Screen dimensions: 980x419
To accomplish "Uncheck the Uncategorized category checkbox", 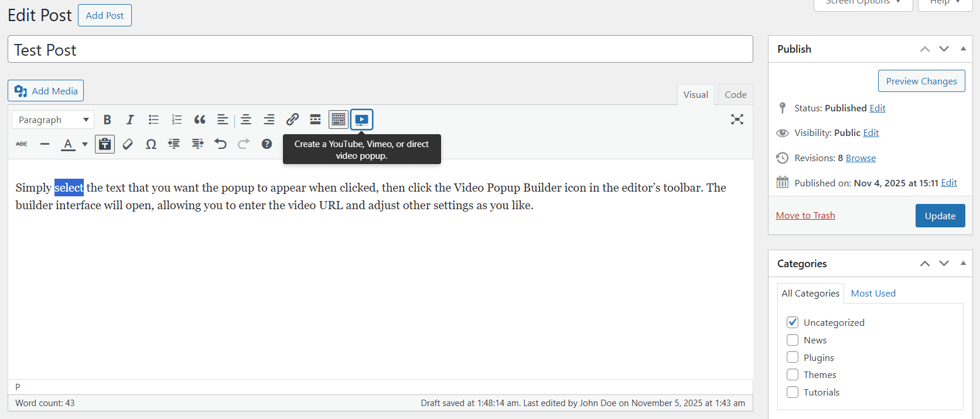I will point(793,322).
